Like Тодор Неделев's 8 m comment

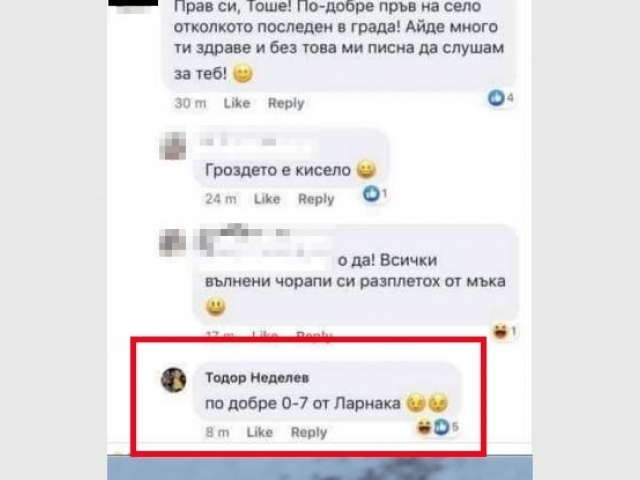click(260, 432)
